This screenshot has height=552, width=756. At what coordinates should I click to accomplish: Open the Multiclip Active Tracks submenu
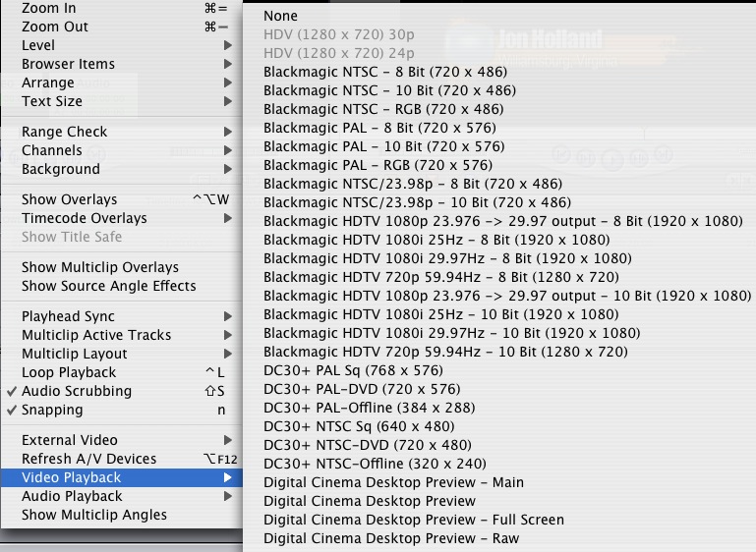coord(121,335)
